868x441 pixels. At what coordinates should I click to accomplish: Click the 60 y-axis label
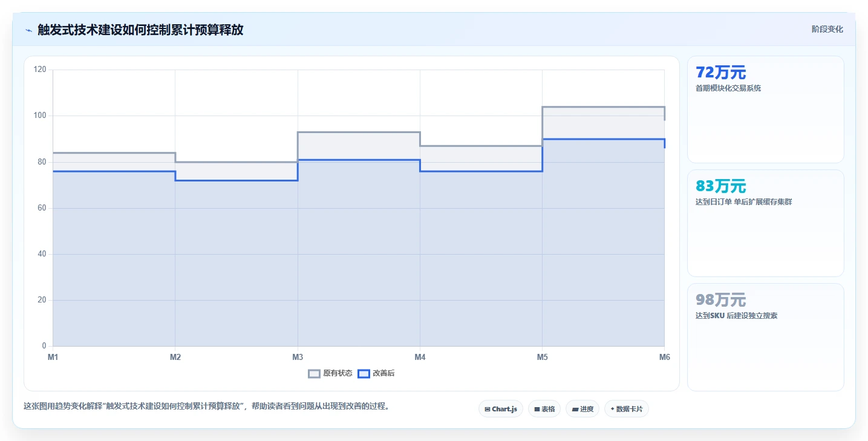[x=42, y=208]
